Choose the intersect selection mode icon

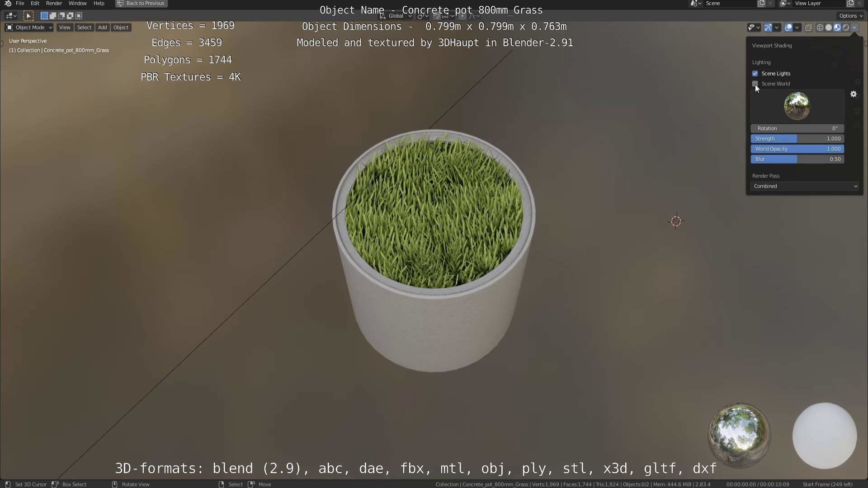[x=78, y=16]
